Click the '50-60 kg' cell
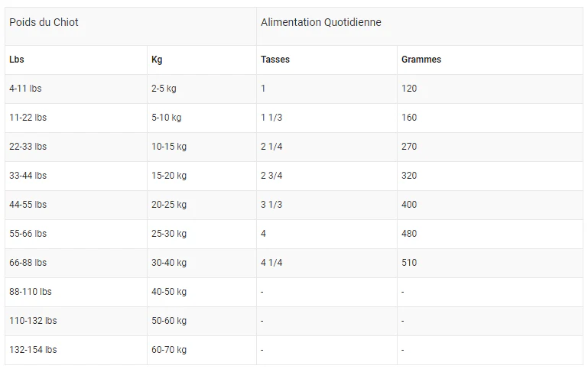588x372 pixels. click(x=168, y=321)
